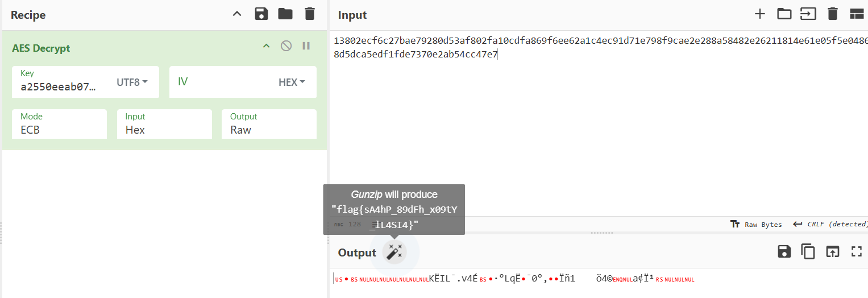The width and height of the screenshot is (868, 298).
Task: Apply magic wand Gunzip suggestion
Action: click(394, 252)
